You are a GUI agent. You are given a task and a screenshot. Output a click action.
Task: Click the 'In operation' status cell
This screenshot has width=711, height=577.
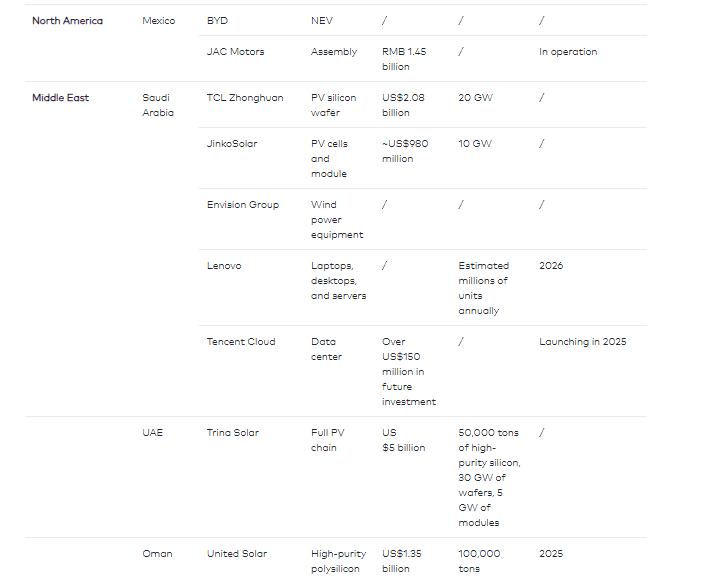[x=568, y=52]
